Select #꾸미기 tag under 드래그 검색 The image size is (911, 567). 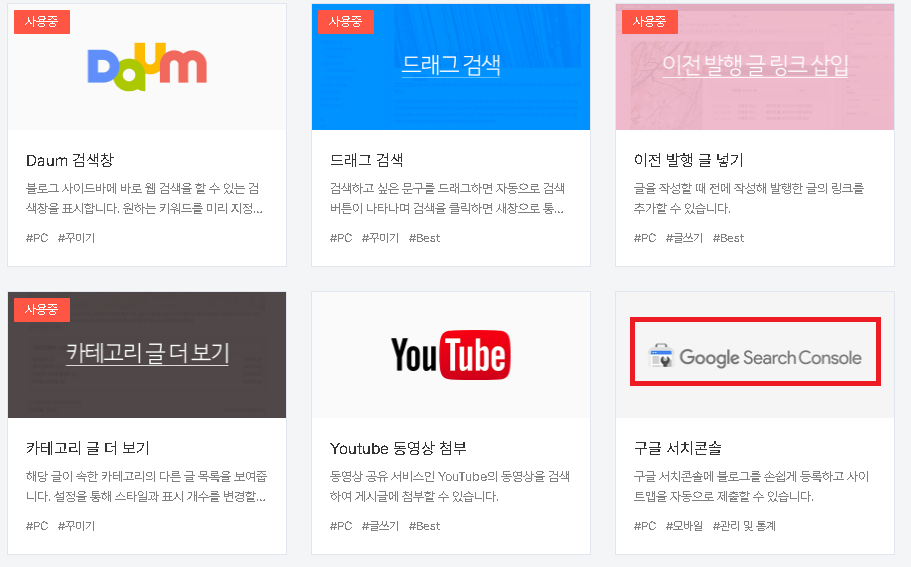(380, 238)
